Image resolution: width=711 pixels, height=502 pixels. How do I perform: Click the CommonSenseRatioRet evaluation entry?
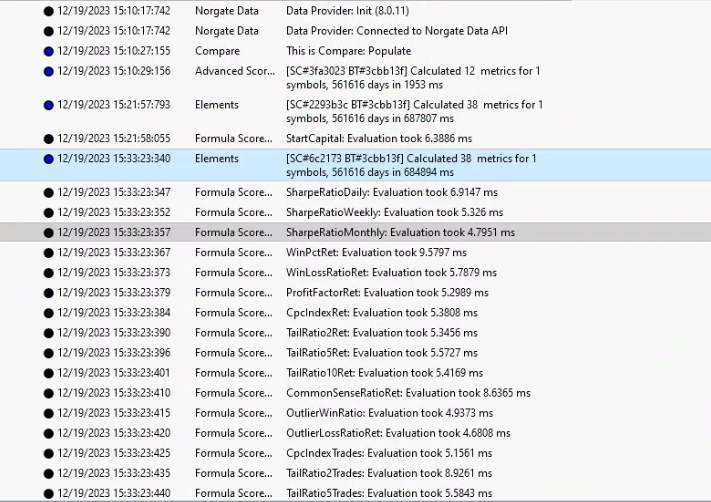pos(408,393)
